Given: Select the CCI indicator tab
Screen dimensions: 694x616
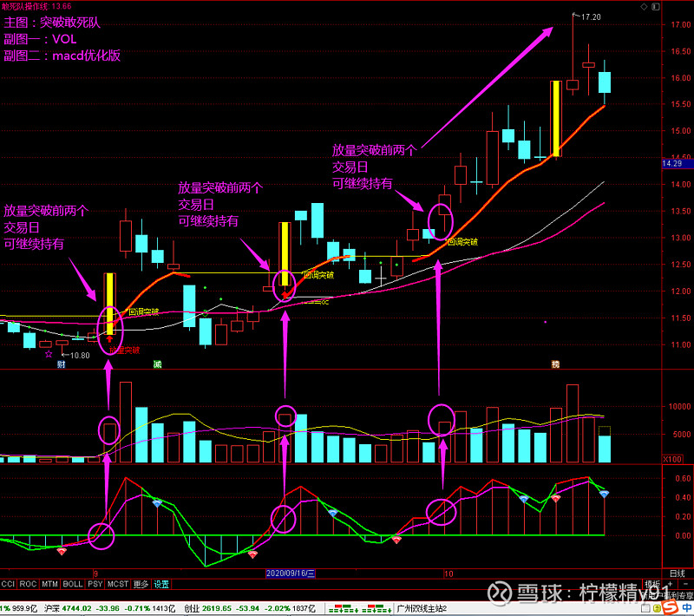Looking at the screenshot, I should point(8,584).
